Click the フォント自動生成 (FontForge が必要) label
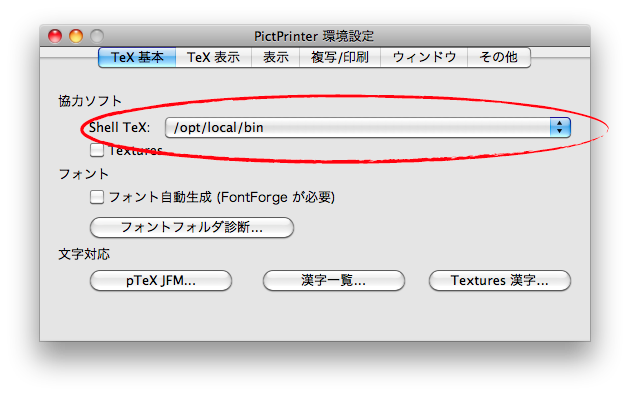This screenshot has height=396, width=630. click(x=222, y=197)
